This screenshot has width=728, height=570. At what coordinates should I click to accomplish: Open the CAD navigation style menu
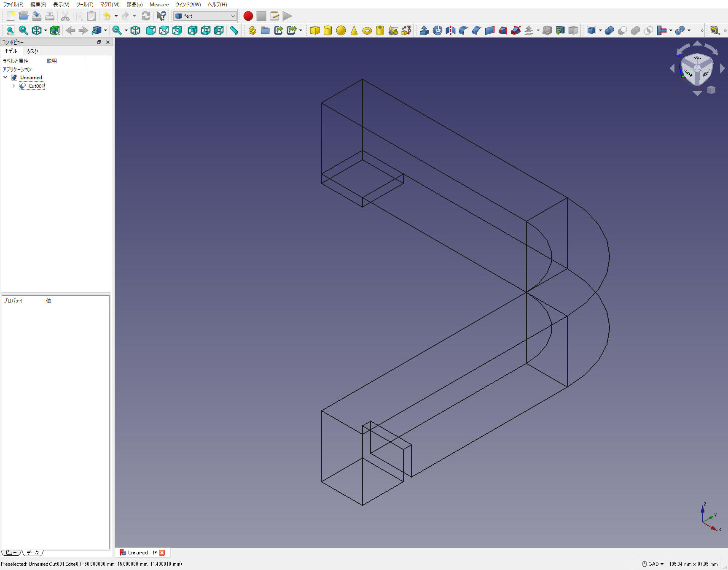coord(653,564)
